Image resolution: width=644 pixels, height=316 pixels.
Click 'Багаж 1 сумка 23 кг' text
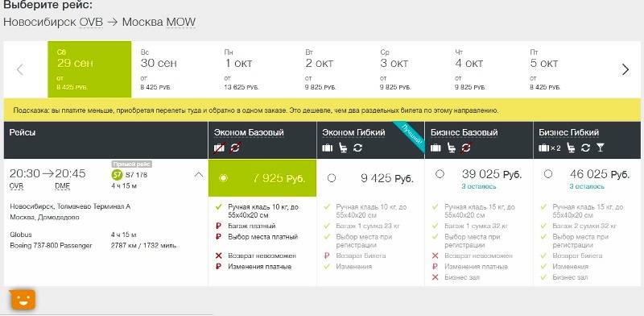point(368,226)
